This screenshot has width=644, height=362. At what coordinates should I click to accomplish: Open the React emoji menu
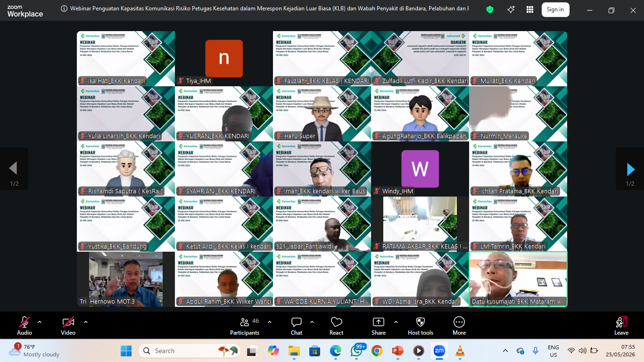click(336, 326)
